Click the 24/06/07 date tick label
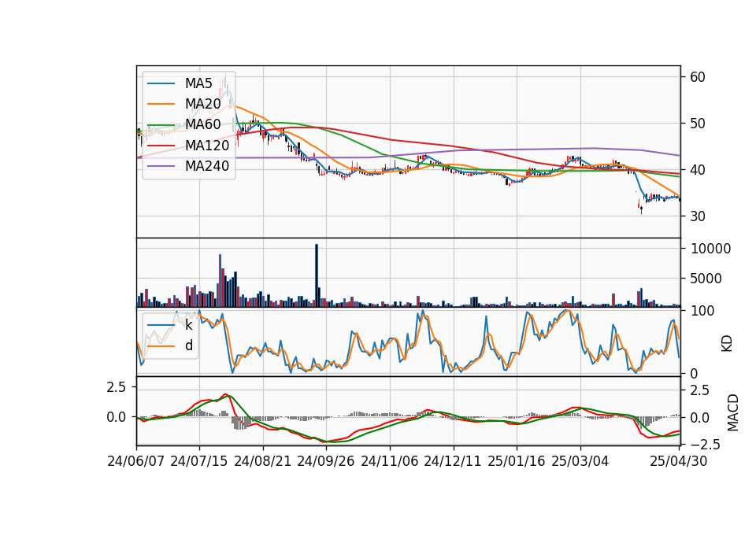Screen dimensions: 756x543 click(x=136, y=461)
